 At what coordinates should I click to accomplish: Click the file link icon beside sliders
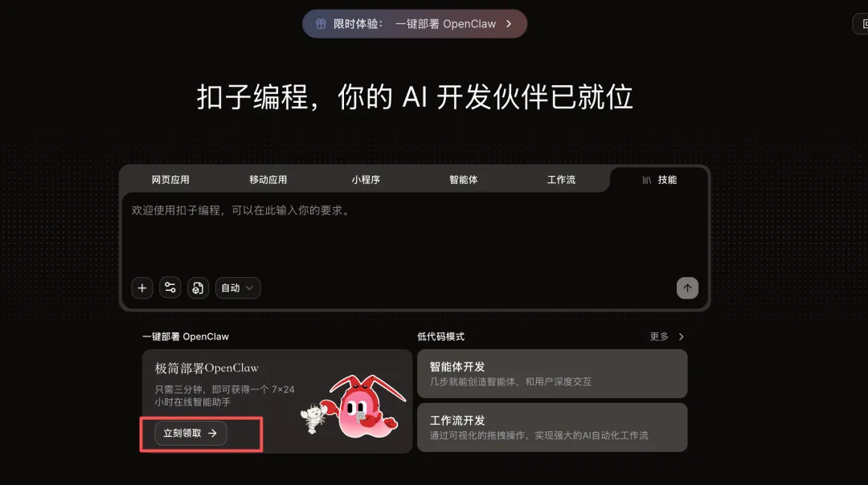click(x=198, y=288)
